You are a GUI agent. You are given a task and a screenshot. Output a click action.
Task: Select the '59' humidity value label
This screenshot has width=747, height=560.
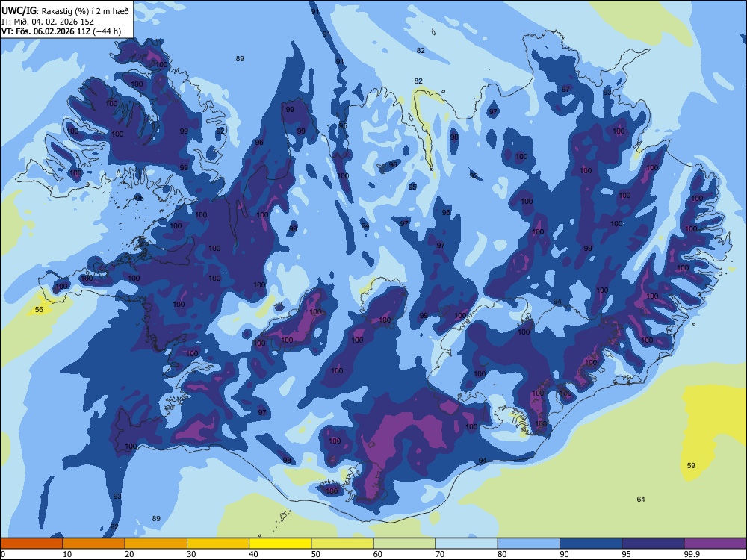point(691,466)
